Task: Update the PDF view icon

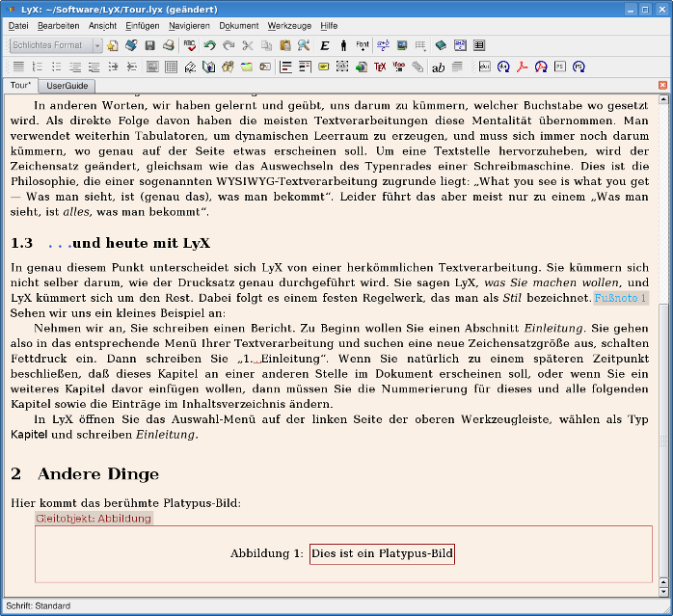Action: click(541, 67)
